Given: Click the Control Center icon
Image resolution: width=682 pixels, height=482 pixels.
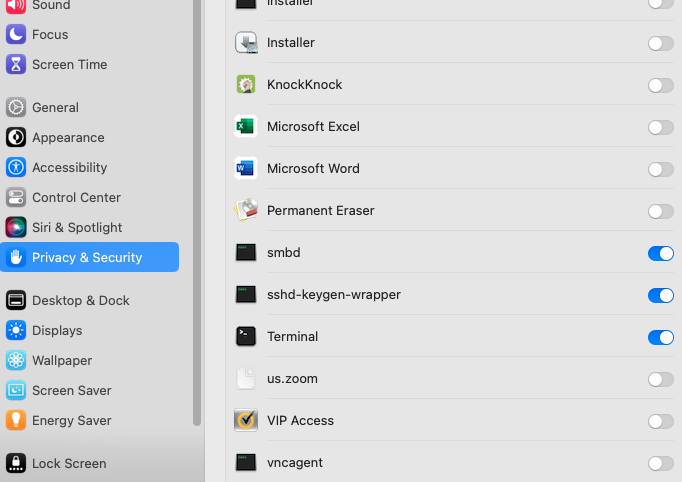Looking at the screenshot, I should point(16,197).
